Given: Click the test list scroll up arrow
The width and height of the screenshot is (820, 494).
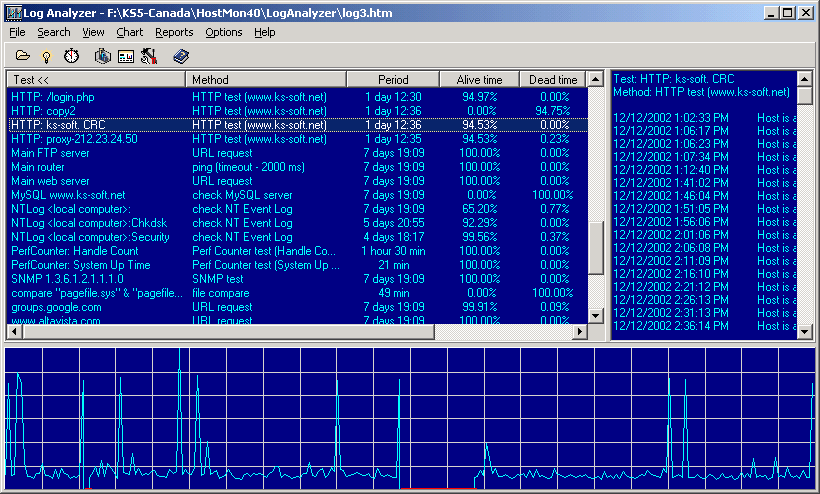Looking at the screenshot, I should (x=596, y=79).
